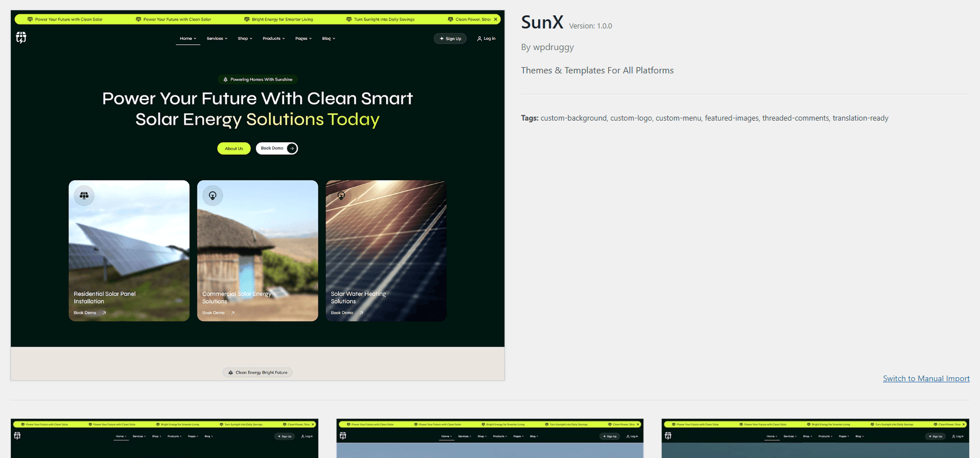980x458 pixels.
Task: Click the Clean Energy Bright Future badge
Action: pyautogui.click(x=257, y=373)
